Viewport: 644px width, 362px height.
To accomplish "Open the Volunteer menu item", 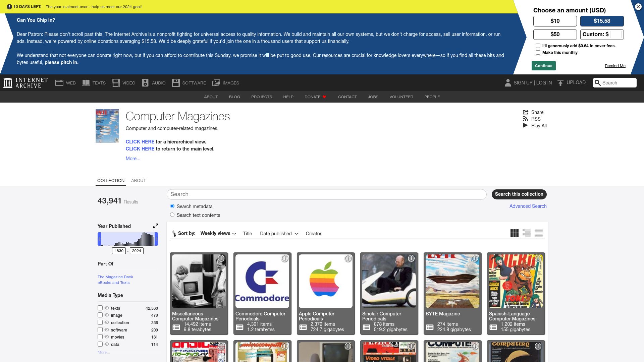I will 401,97.
